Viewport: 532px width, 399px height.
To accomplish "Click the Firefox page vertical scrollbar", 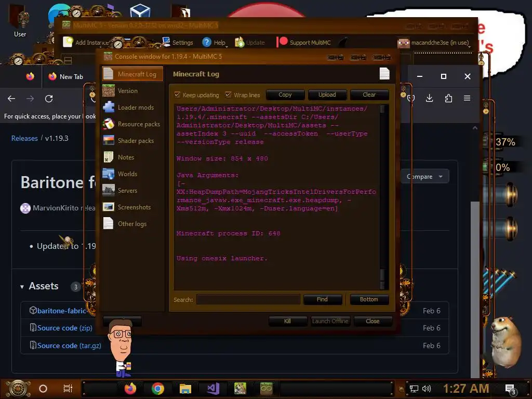I will pos(475,288).
